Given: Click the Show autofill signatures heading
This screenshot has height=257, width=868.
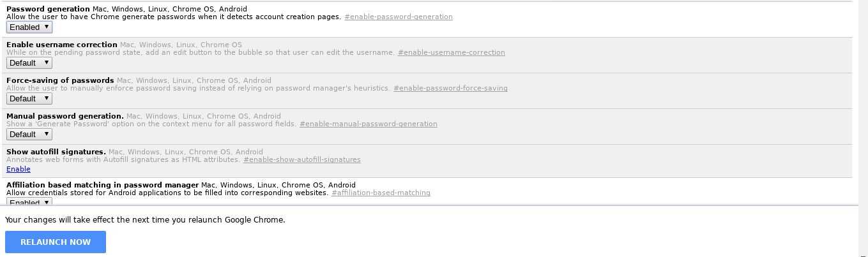Looking at the screenshot, I should 56,152.
